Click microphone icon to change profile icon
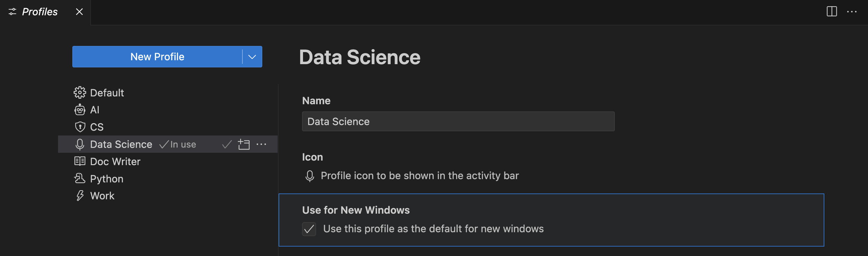This screenshot has width=868, height=256. tap(309, 176)
